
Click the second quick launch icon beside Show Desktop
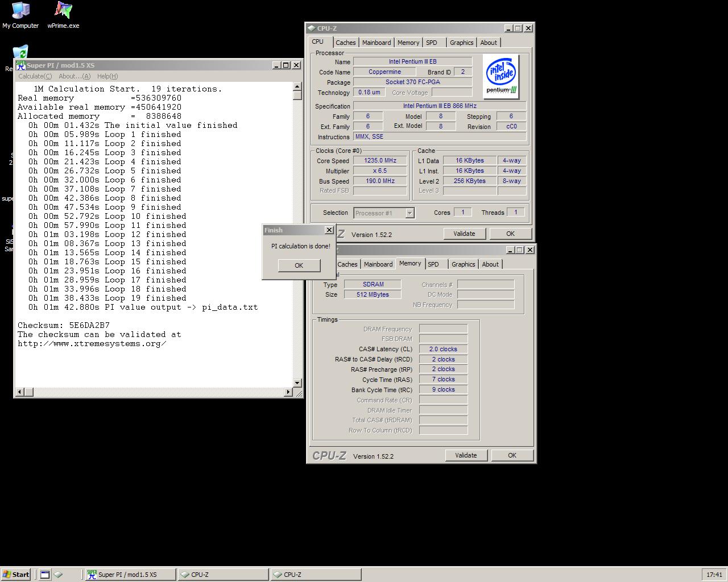58,575
